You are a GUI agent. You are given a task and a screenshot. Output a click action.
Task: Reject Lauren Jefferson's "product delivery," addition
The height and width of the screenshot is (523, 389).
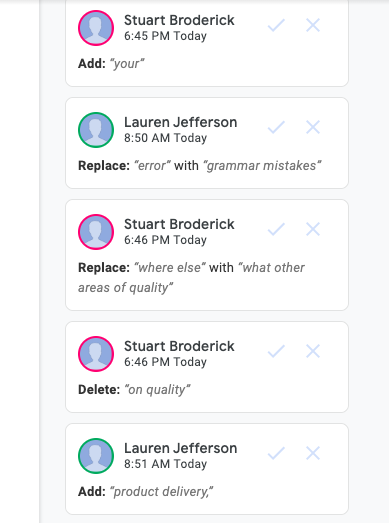tap(313, 454)
